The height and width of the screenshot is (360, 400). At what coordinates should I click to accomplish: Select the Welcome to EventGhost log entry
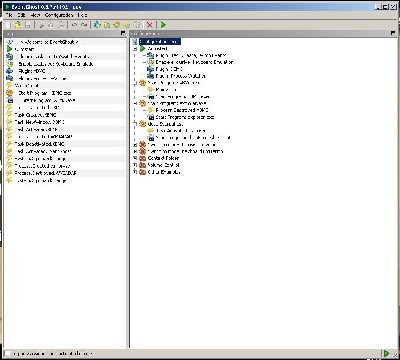coord(65,42)
